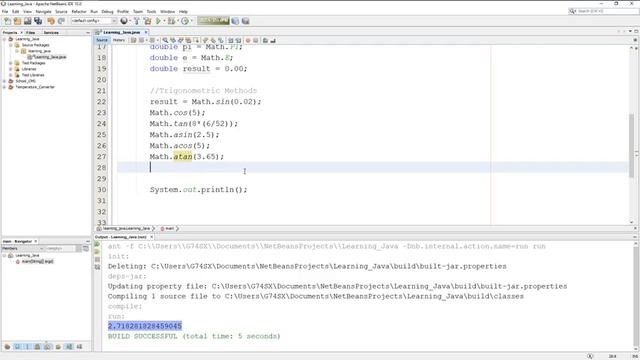Click the Show Inherited Members navigator filter icon
The image size is (640, 360).
click(7, 347)
